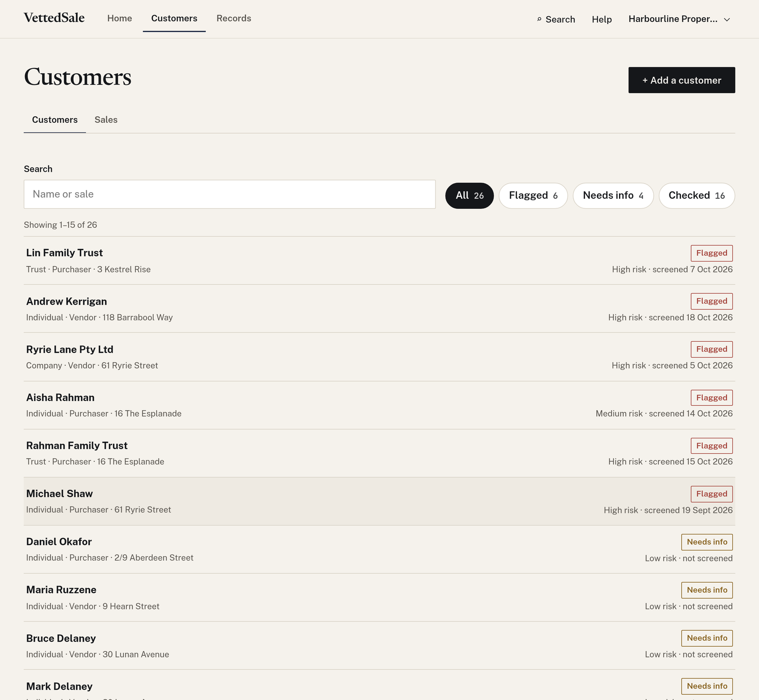Click the VettedSale logo

(x=54, y=18)
